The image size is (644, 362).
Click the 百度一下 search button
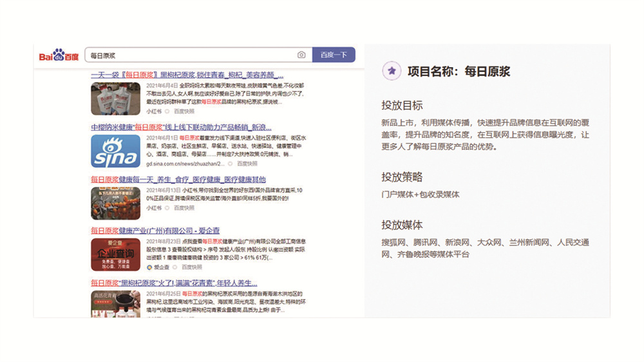pos(334,55)
